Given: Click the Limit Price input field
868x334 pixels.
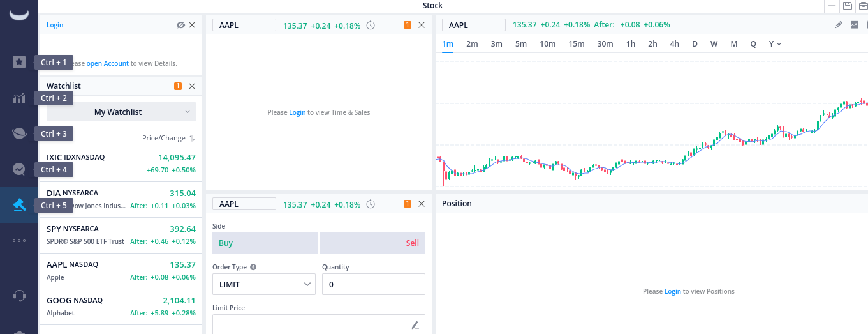Looking at the screenshot, I should (309, 324).
